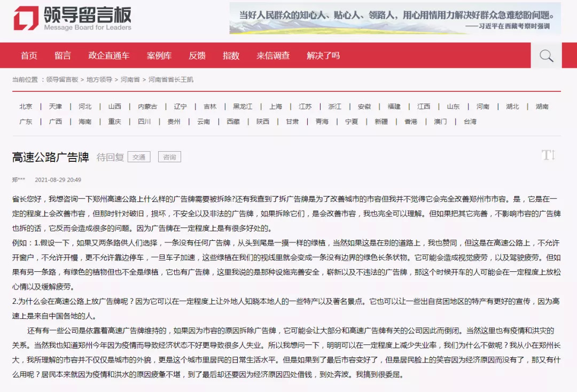
Task: Click the 领导留言板 breadcrumb link
Action: (x=62, y=80)
